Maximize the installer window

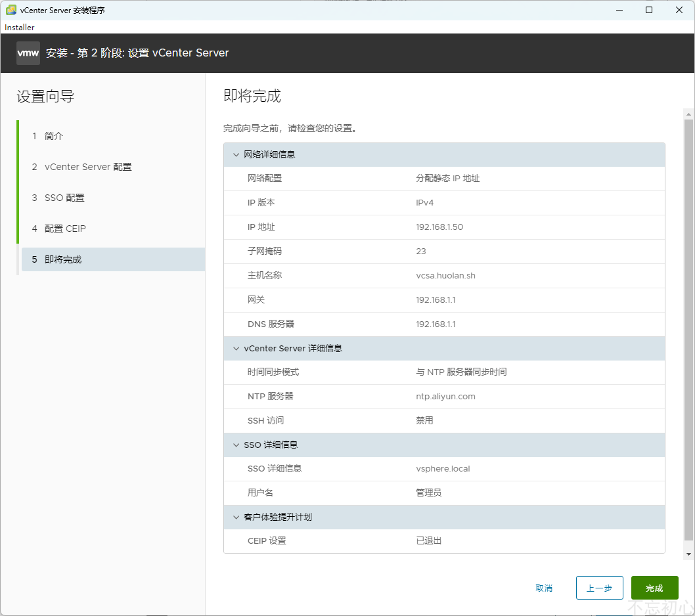click(649, 10)
